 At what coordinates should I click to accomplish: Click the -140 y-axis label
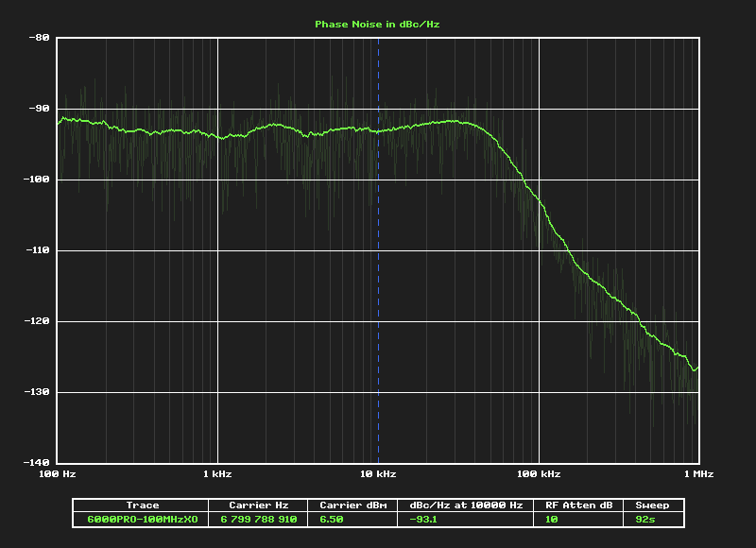pyautogui.click(x=37, y=463)
